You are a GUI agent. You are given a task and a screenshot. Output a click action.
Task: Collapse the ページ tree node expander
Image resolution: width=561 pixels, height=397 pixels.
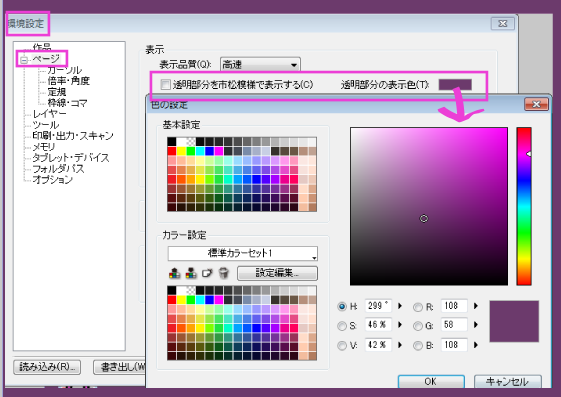(24, 60)
